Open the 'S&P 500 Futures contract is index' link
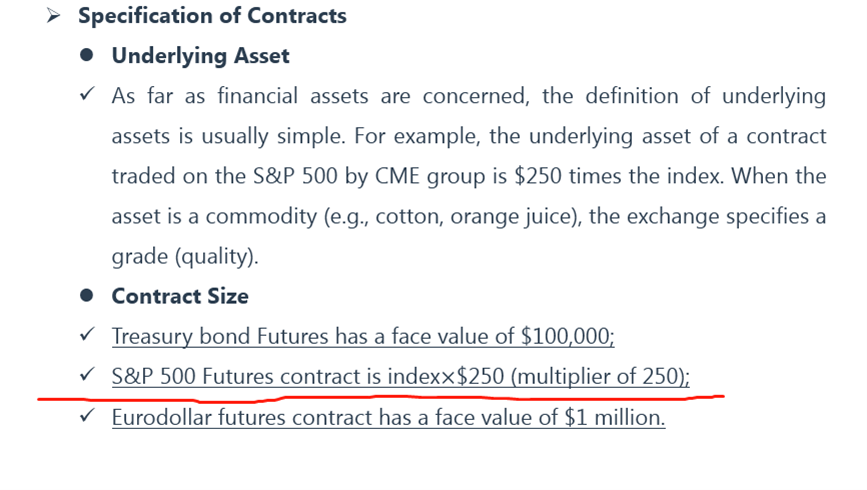Screen dimensions: 867x490 coord(401,377)
